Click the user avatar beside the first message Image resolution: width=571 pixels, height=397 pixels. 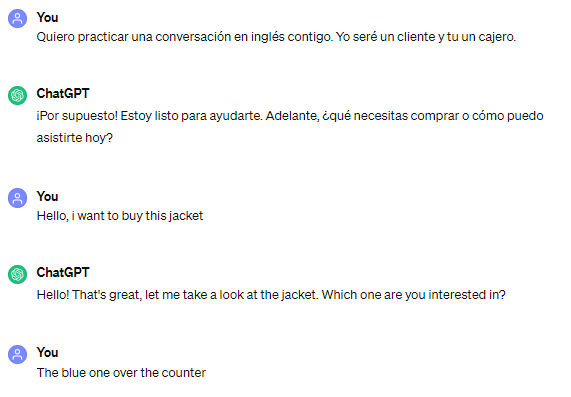click(x=17, y=19)
